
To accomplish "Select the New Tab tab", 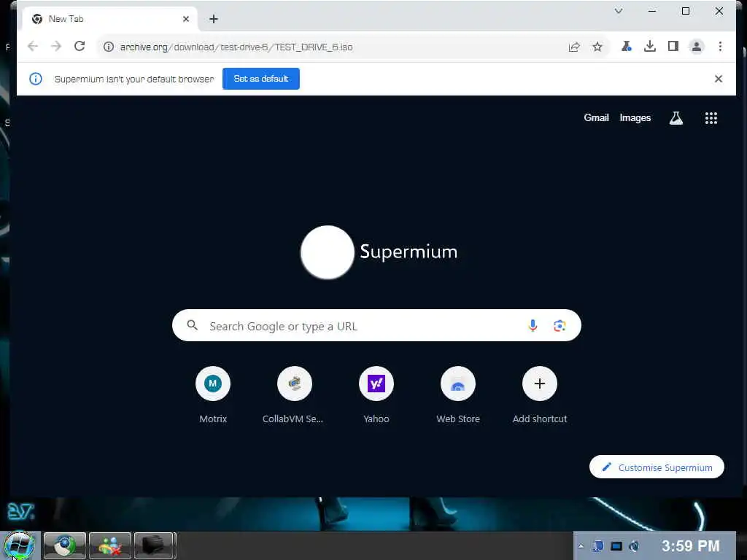I will (110, 18).
